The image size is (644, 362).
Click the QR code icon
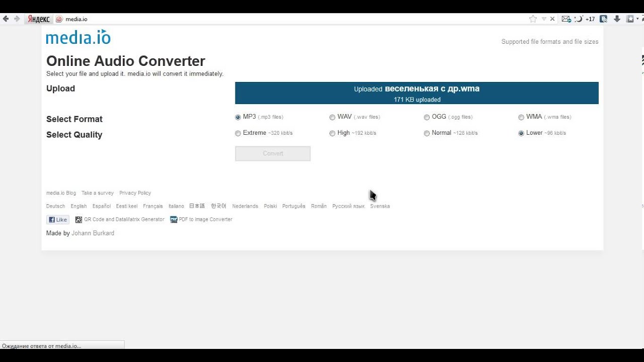coord(78,220)
